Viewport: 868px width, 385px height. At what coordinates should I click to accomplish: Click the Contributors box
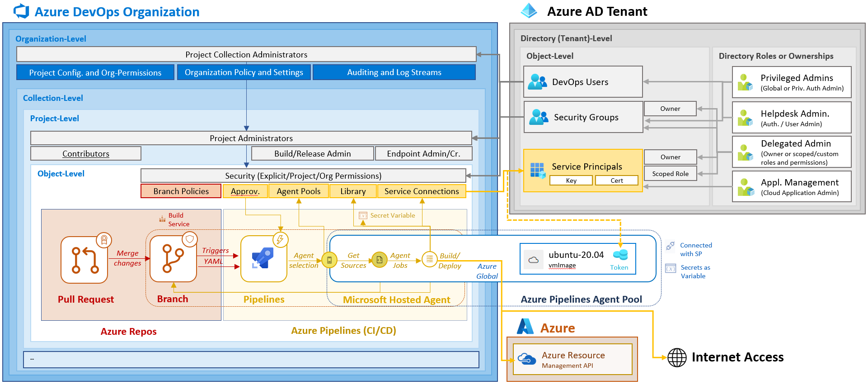tap(86, 153)
